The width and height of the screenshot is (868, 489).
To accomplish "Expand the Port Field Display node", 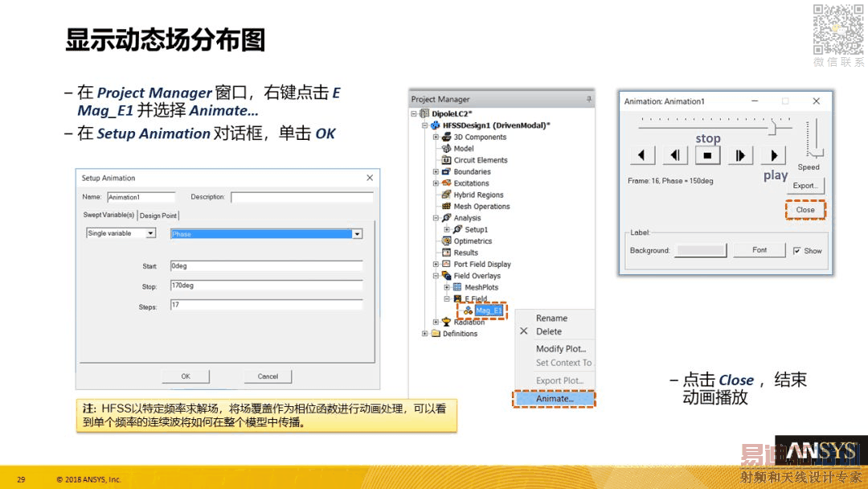I will click(x=436, y=264).
